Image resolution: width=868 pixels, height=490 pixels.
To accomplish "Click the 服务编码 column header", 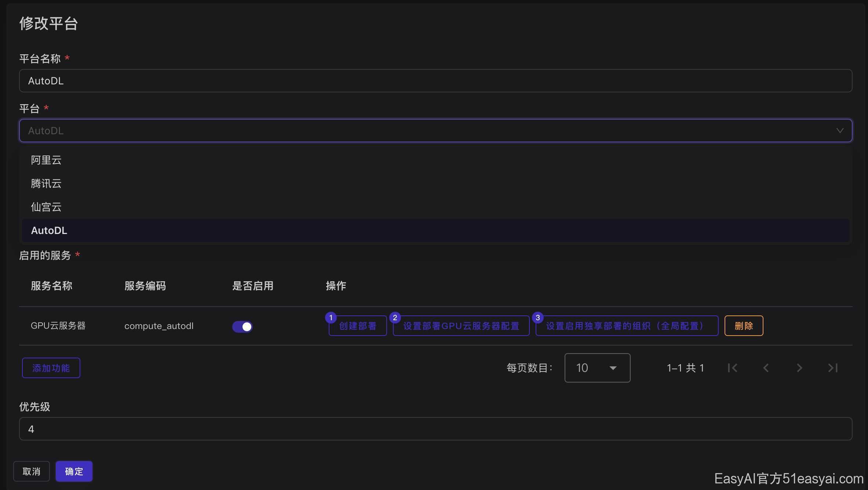I will point(145,286).
